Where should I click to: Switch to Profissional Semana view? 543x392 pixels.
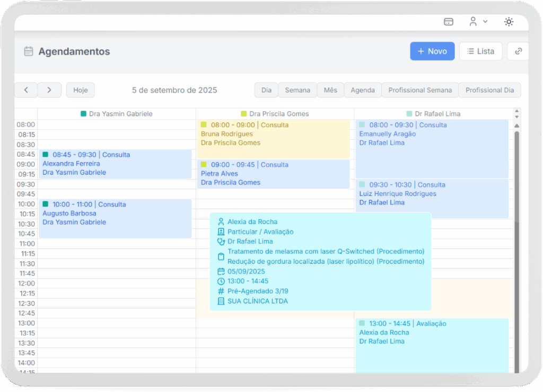(x=420, y=90)
